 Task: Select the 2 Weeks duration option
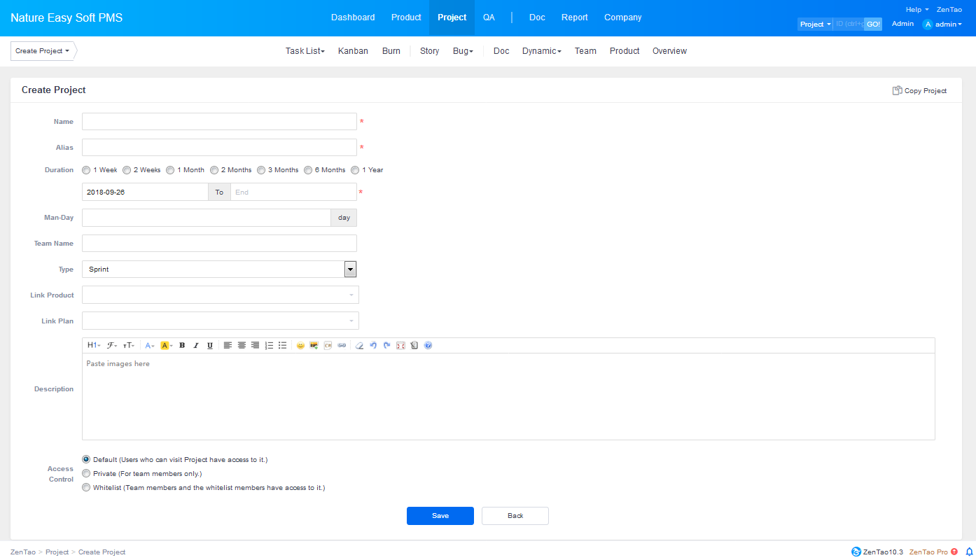pyautogui.click(x=127, y=170)
